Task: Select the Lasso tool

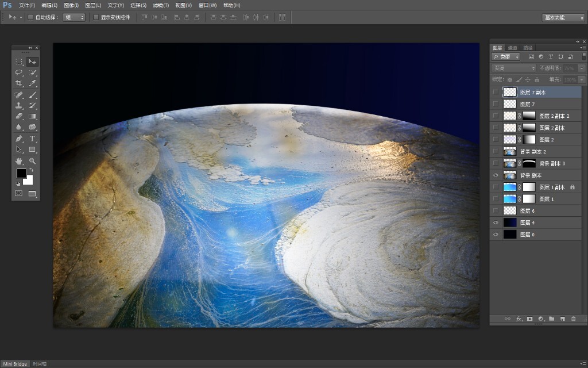Action: 19,72
